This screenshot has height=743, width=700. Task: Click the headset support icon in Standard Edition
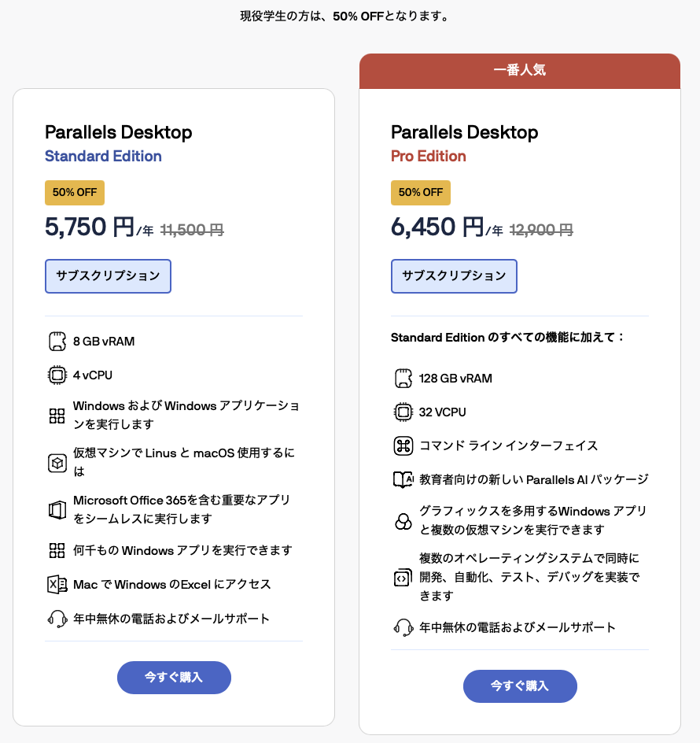click(x=57, y=619)
